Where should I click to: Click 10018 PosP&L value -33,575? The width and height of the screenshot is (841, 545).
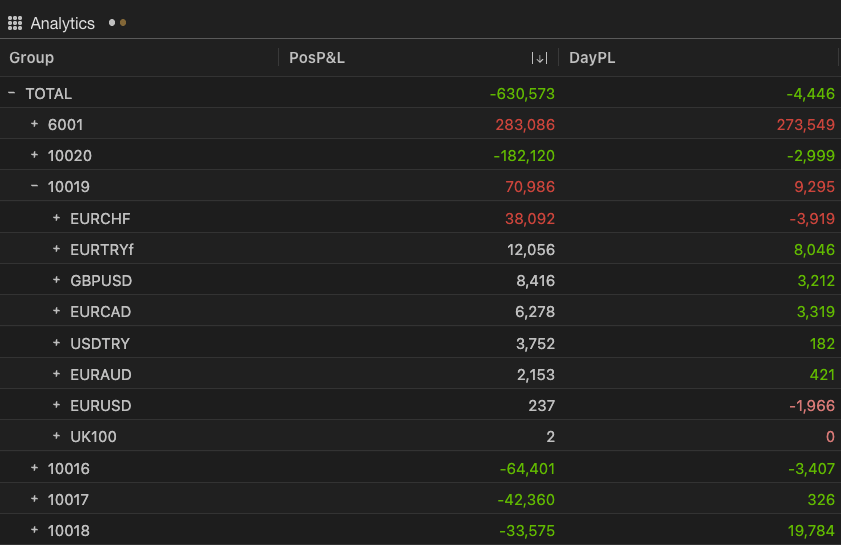[527, 531]
